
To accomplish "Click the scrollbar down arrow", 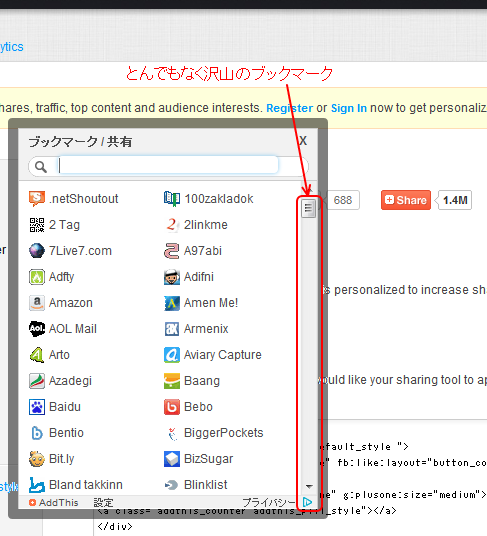I will coord(309,486).
